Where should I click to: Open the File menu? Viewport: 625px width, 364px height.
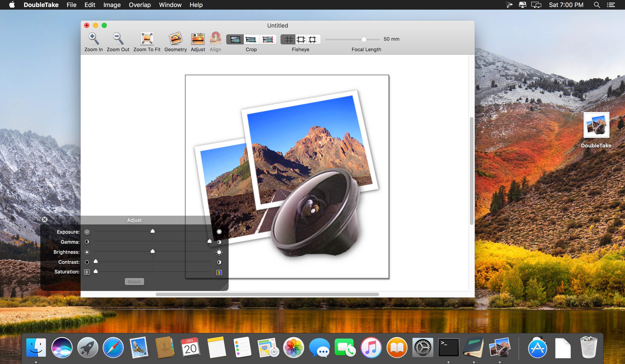71,5
